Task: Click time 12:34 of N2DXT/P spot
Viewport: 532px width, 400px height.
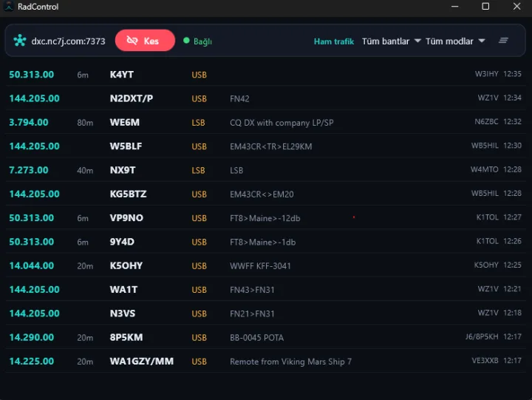Action: (x=512, y=98)
